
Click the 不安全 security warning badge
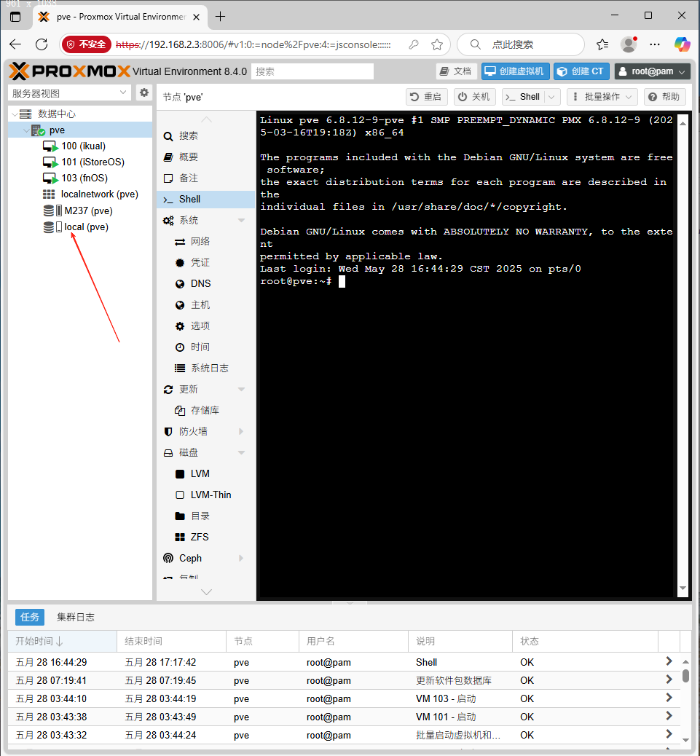[86, 44]
